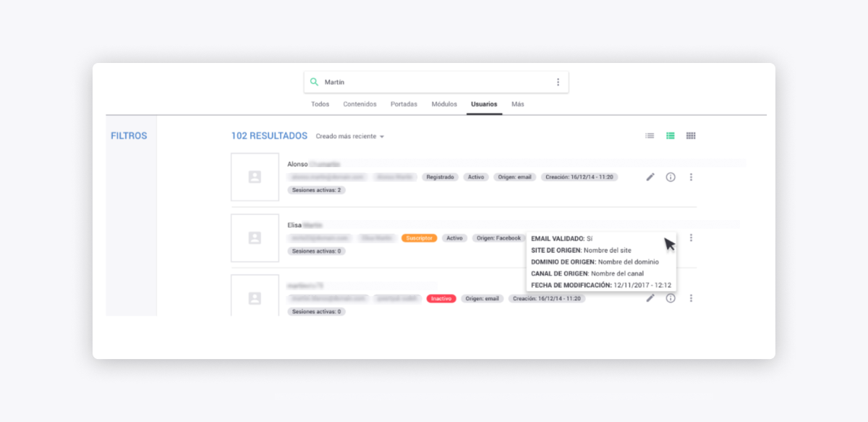
Task: Open Alonso's three-dot overflow menu
Action: coord(691,177)
